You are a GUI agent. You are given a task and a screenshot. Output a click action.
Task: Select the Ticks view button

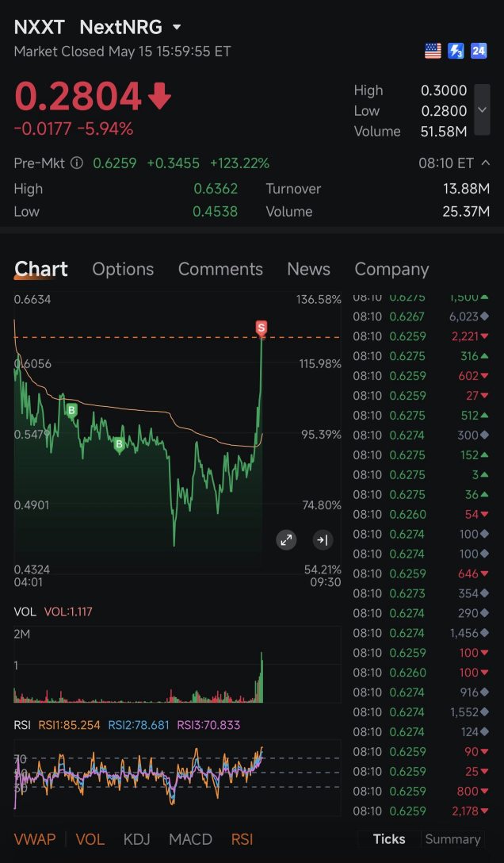[389, 838]
